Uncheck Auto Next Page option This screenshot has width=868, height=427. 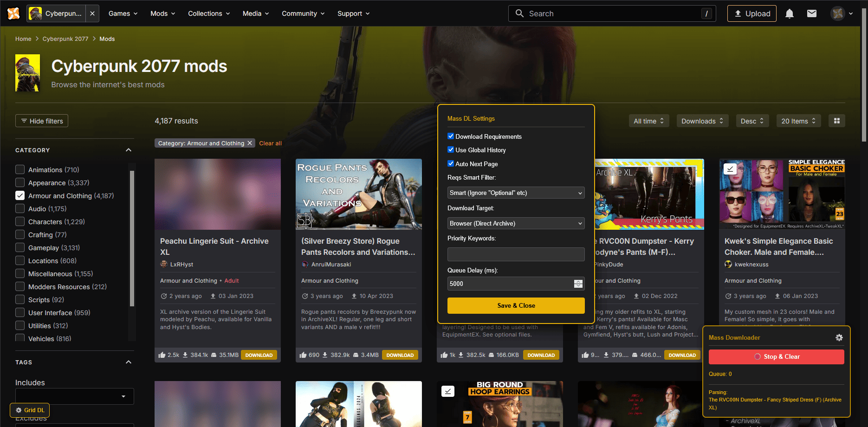pyautogui.click(x=451, y=163)
